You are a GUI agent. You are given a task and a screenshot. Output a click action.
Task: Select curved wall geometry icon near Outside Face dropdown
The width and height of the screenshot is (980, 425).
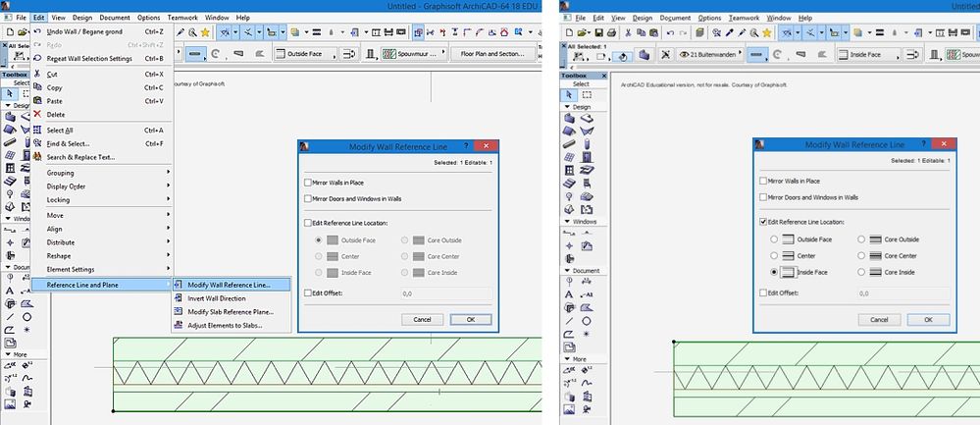(216, 54)
